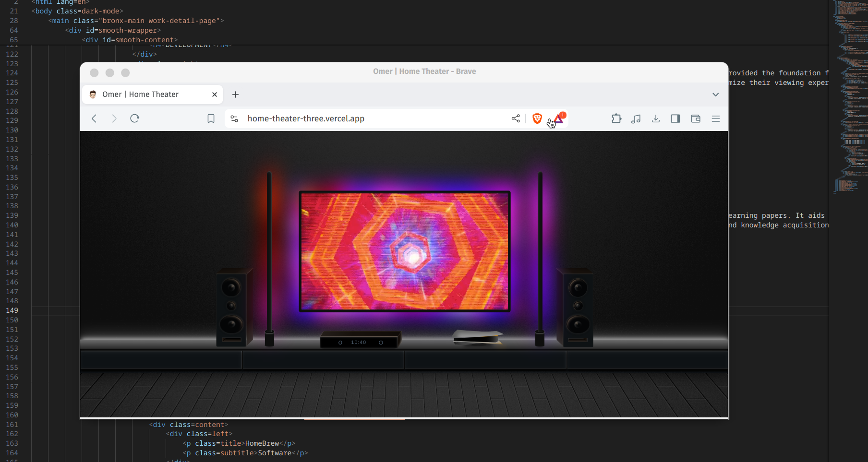Viewport: 868px width, 462px height.
Task: Go back to the previous page
Action: coord(94,118)
